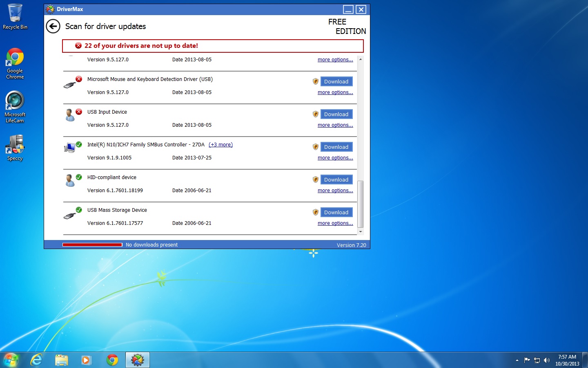Open network status icon in system tray

[x=537, y=360]
